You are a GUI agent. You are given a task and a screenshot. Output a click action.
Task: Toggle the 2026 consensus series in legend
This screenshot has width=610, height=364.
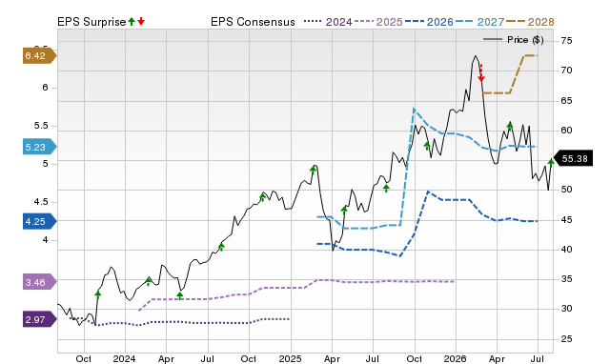pyautogui.click(x=429, y=22)
